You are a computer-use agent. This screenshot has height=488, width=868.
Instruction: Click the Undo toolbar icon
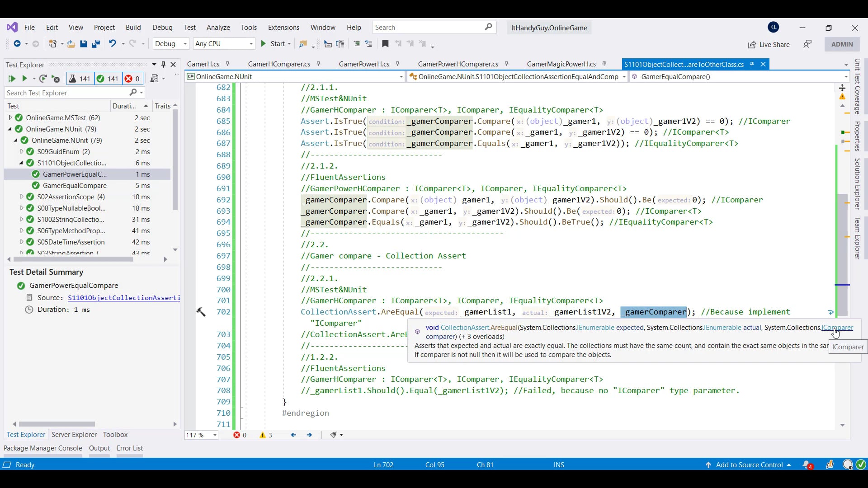112,43
